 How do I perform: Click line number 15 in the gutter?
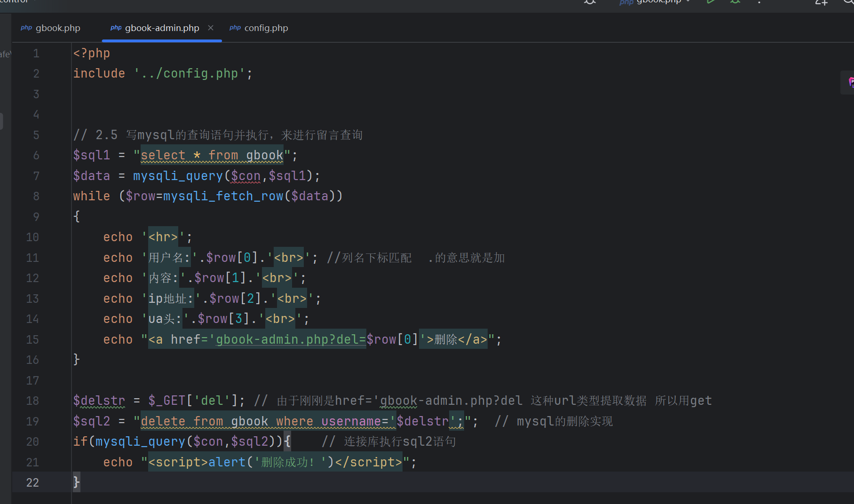coord(32,339)
